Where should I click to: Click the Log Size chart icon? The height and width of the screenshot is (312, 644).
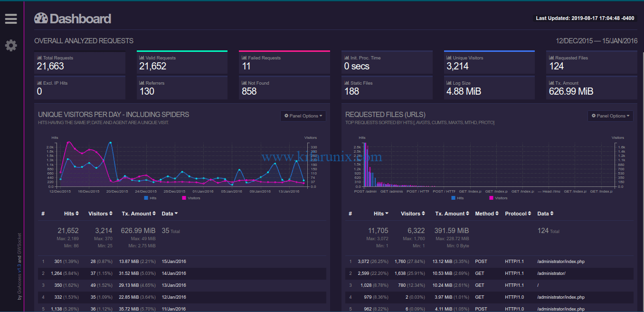[449, 83]
